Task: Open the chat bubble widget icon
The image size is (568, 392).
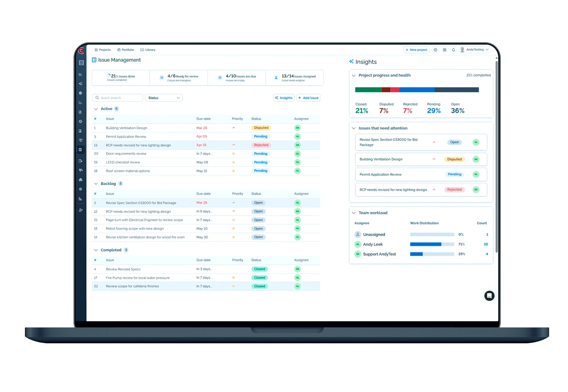Action: (489, 296)
